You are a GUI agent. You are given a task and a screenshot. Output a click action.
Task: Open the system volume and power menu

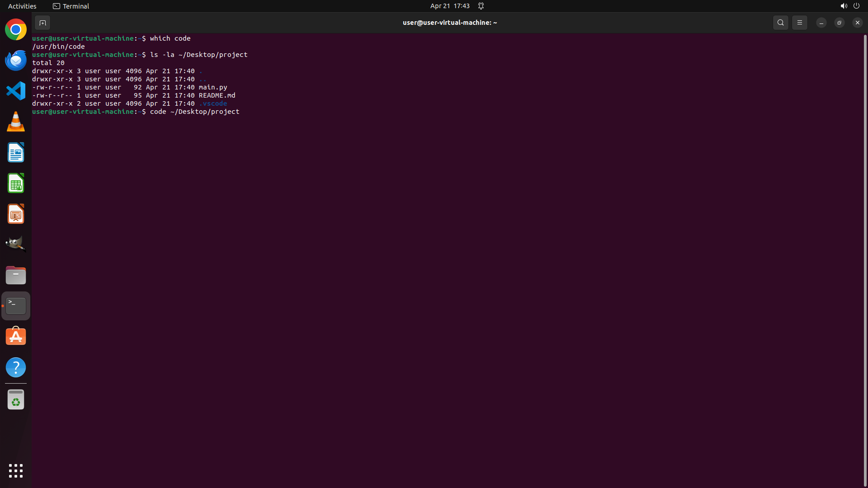pyautogui.click(x=850, y=6)
